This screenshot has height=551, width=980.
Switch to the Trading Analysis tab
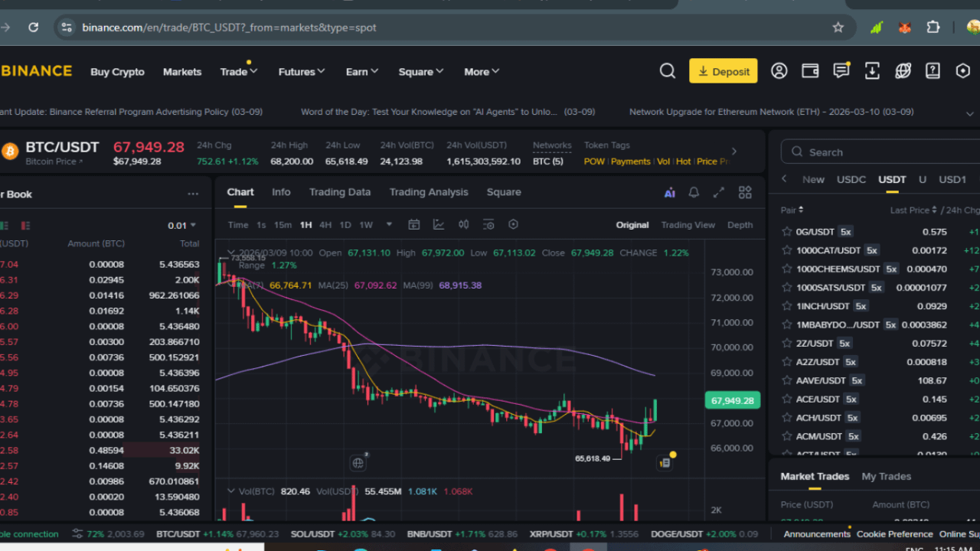(429, 192)
